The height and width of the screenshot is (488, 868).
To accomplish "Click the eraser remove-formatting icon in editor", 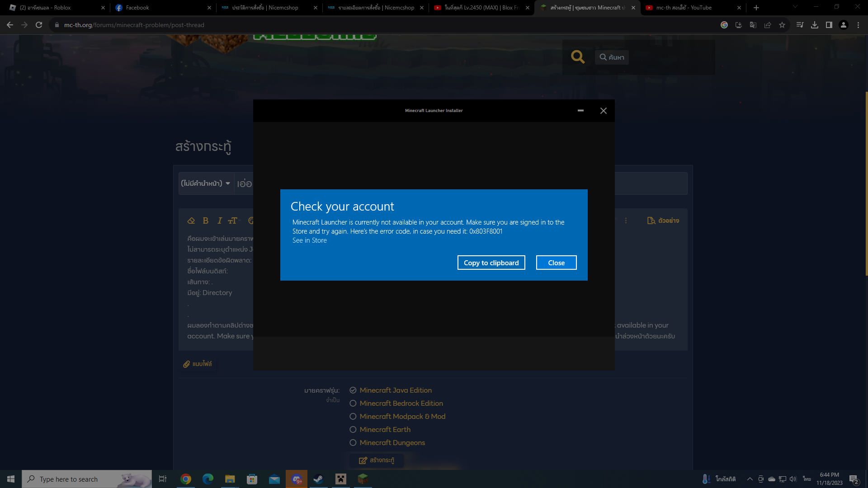I will coord(191,221).
